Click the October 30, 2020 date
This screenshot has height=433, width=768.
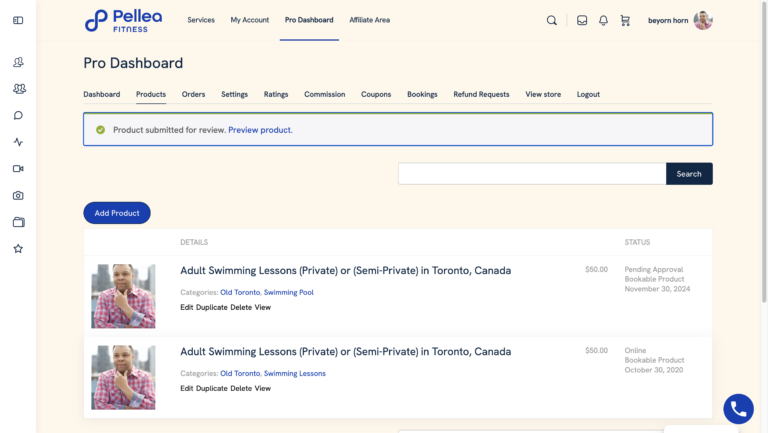pos(654,370)
